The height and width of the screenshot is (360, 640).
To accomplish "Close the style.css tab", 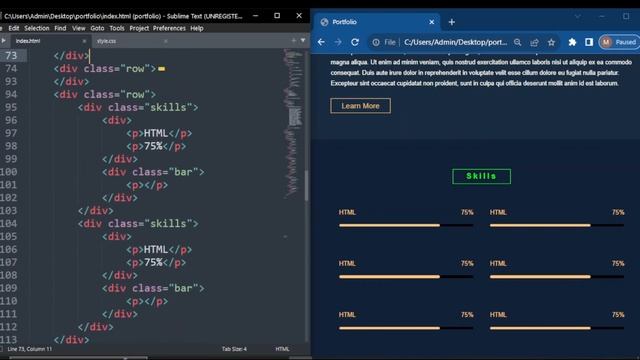I will point(165,41).
